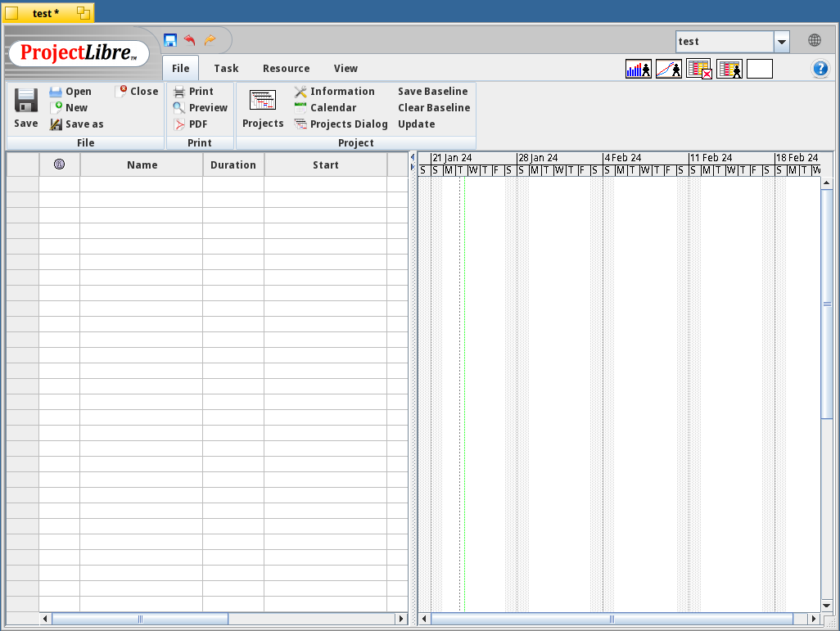Click Save Baseline
The image size is (840, 631).
(433, 92)
